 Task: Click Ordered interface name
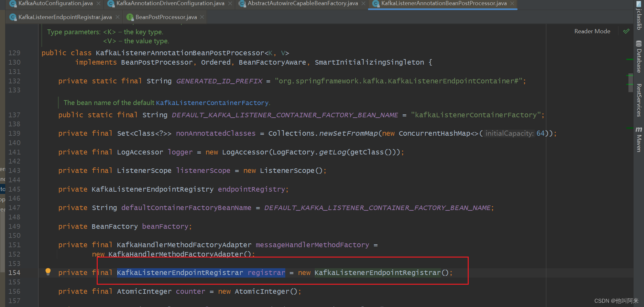(x=216, y=62)
